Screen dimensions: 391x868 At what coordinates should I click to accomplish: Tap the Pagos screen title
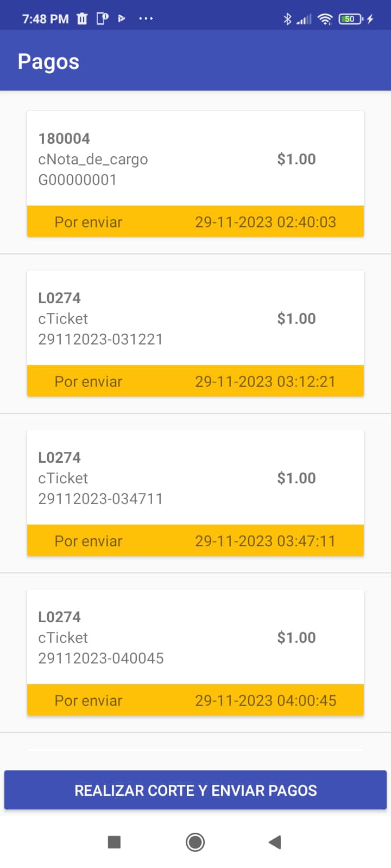[48, 61]
